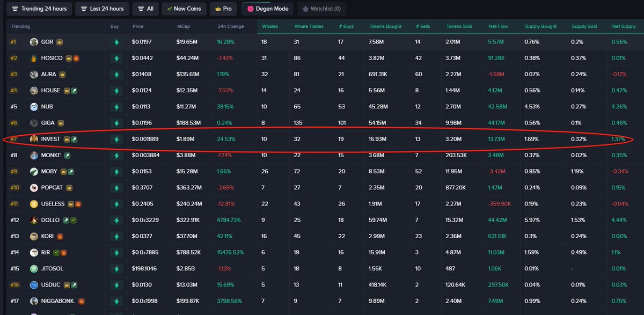Sort by the Trending column header
Screen dimensions: 644x315
coord(20,26)
